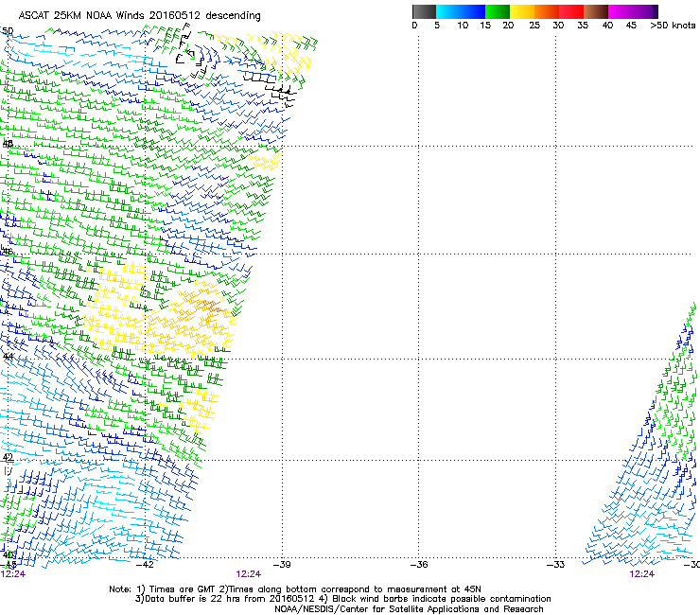Click the '>50 knots' legend label

673,26
